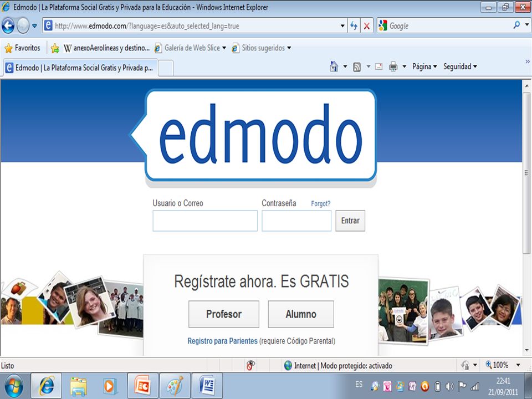
Task: Open PowerPoint from the taskbar
Action: (143, 386)
